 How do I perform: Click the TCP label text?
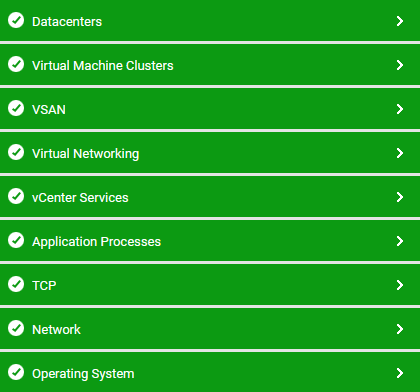pyautogui.click(x=44, y=286)
